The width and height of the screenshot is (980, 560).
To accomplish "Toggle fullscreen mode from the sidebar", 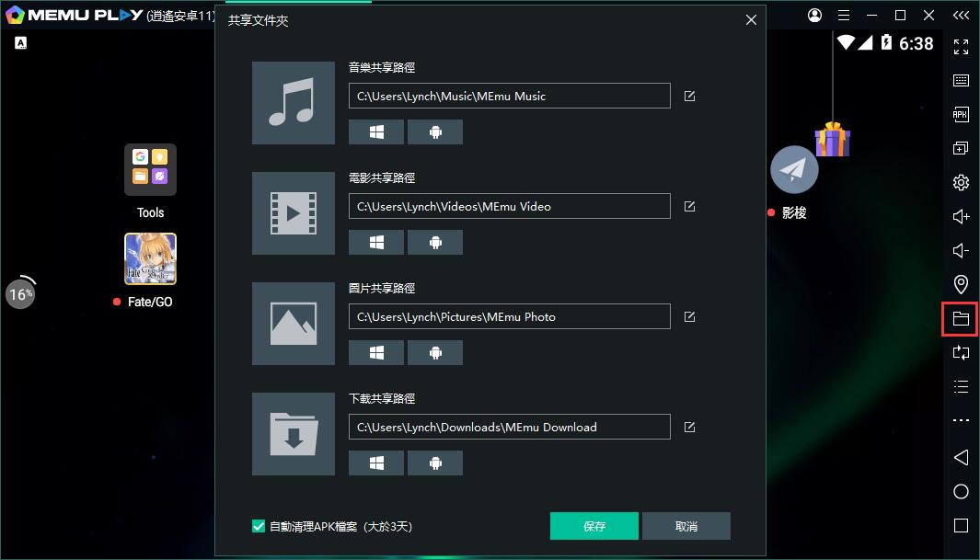I will click(961, 46).
